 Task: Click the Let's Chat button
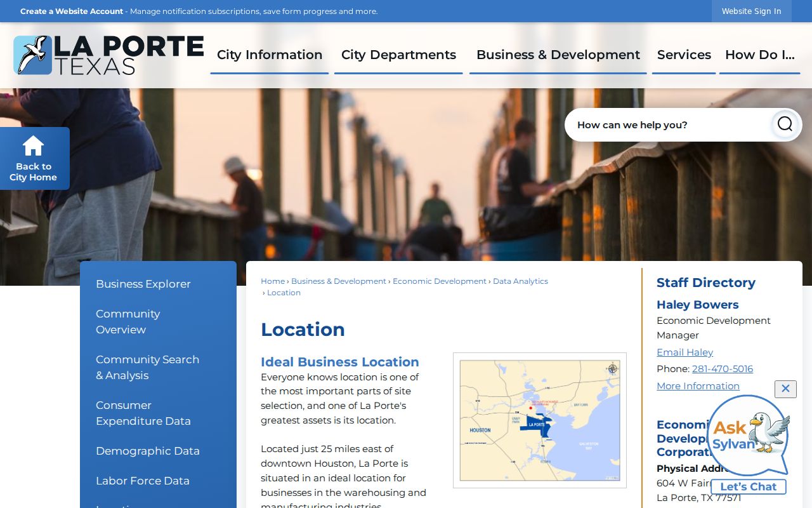(x=749, y=486)
